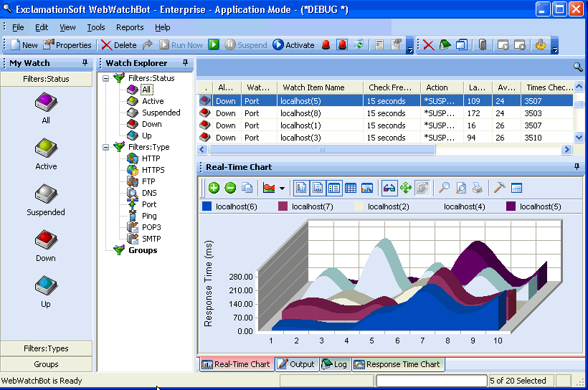Click the red Down icon in My Watch
Viewport: 588px width, 390px height.
46,240
